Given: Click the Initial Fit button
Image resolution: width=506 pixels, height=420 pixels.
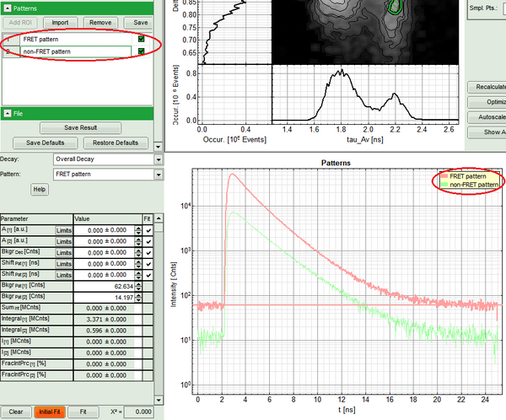Looking at the screenshot, I should [47, 412].
